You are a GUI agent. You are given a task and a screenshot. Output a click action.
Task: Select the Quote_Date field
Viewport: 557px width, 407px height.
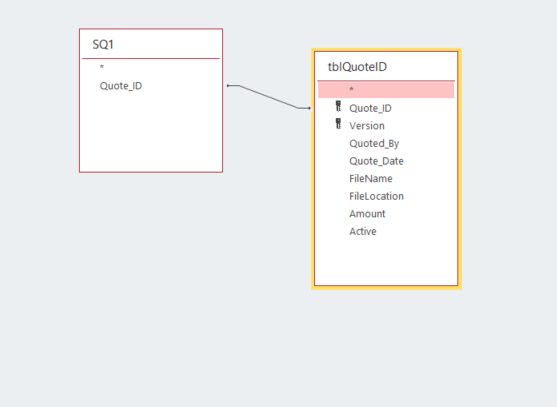376,161
